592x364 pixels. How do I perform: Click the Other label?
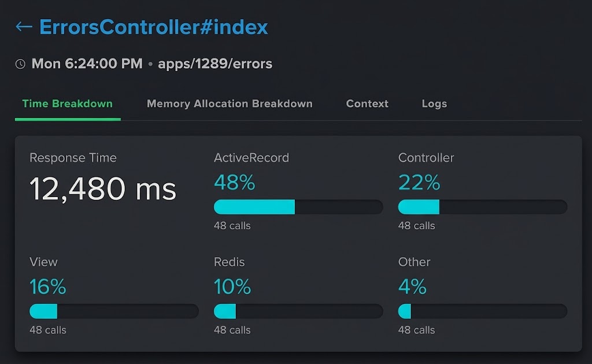(x=414, y=262)
